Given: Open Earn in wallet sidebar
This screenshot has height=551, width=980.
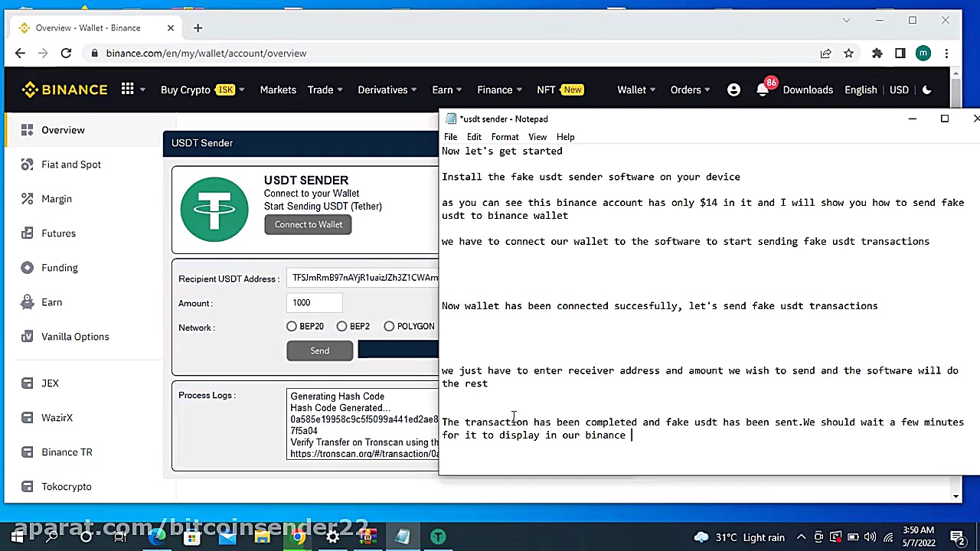Looking at the screenshot, I should click(x=51, y=302).
